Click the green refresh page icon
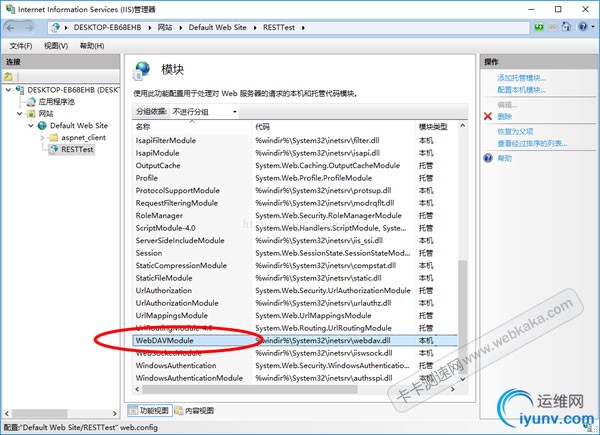The height and width of the screenshot is (435, 600). [539, 27]
